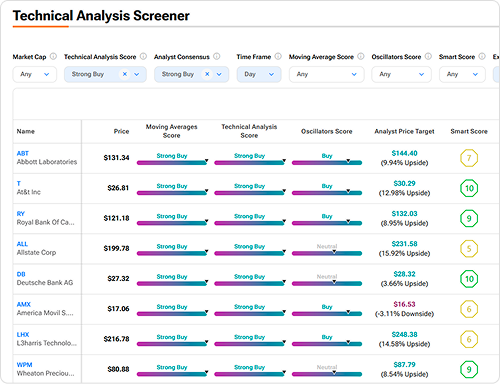Click the Technical Analysis Screener heading
This screenshot has height=384, width=500.
tap(101, 16)
